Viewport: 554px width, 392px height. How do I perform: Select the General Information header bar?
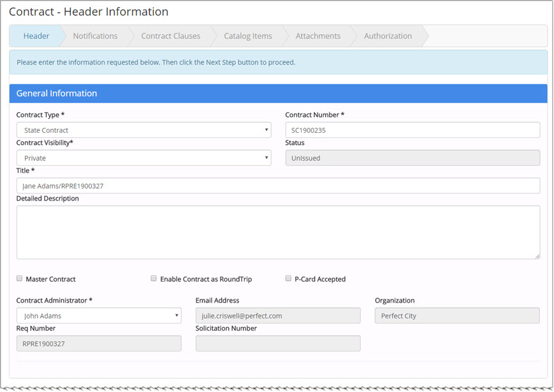click(x=278, y=93)
